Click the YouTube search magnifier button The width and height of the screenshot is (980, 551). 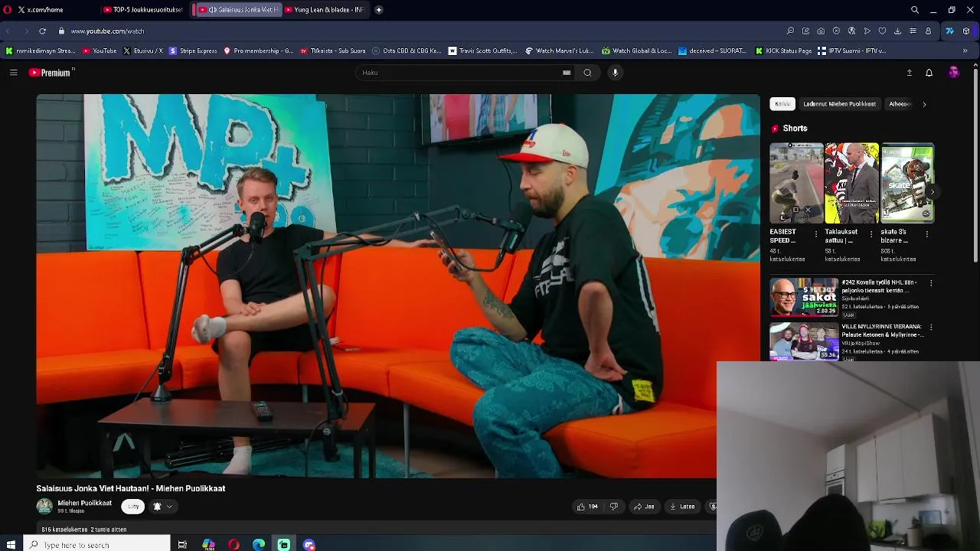click(587, 73)
